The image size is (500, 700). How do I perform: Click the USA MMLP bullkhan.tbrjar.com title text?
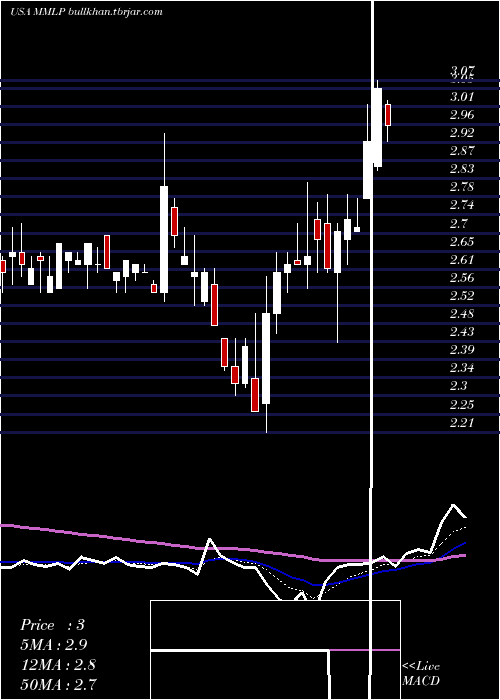click(86, 12)
